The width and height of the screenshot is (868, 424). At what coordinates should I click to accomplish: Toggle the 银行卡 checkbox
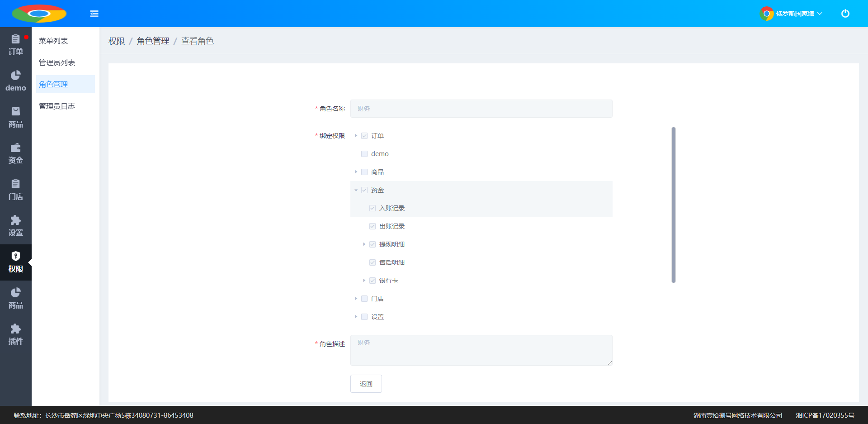point(373,281)
